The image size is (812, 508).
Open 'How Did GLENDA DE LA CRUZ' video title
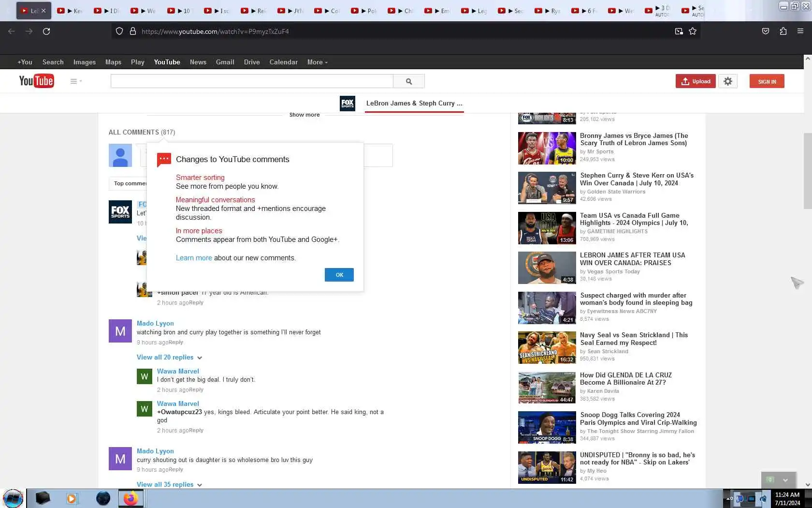626,379
